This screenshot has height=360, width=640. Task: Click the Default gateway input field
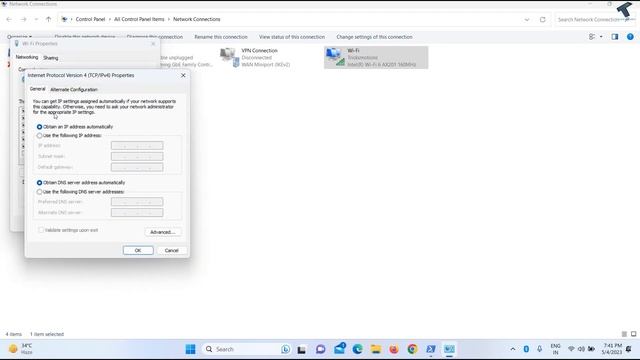(x=137, y=167)
